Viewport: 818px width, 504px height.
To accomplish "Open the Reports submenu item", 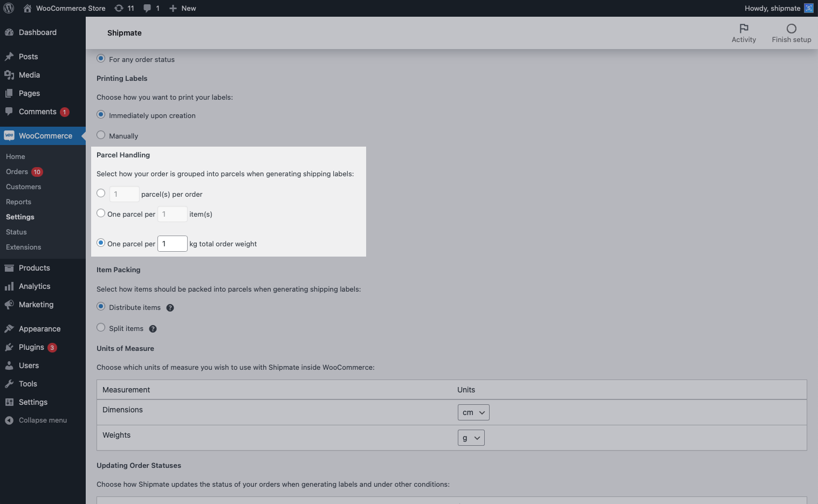I will [18, 202].
